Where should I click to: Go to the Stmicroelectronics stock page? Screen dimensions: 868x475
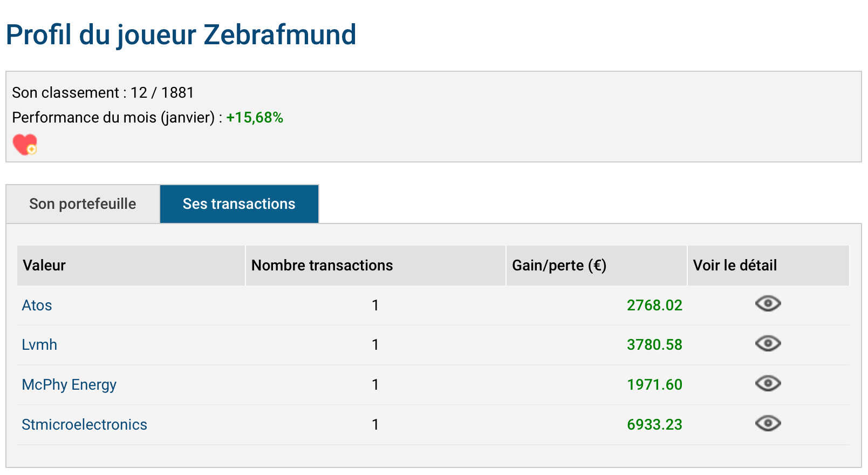[84, 425]
